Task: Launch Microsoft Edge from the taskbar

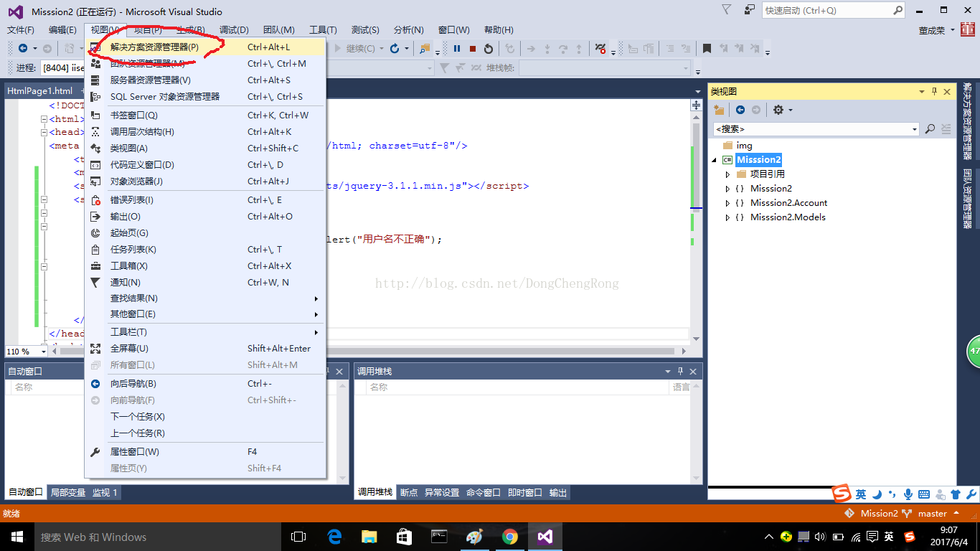Action: click(334, 537)
